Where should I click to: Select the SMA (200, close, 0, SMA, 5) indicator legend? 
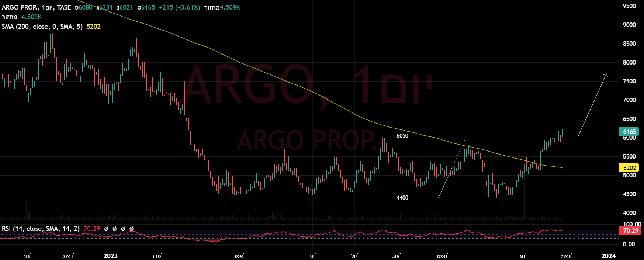click(x=42, y=27)
